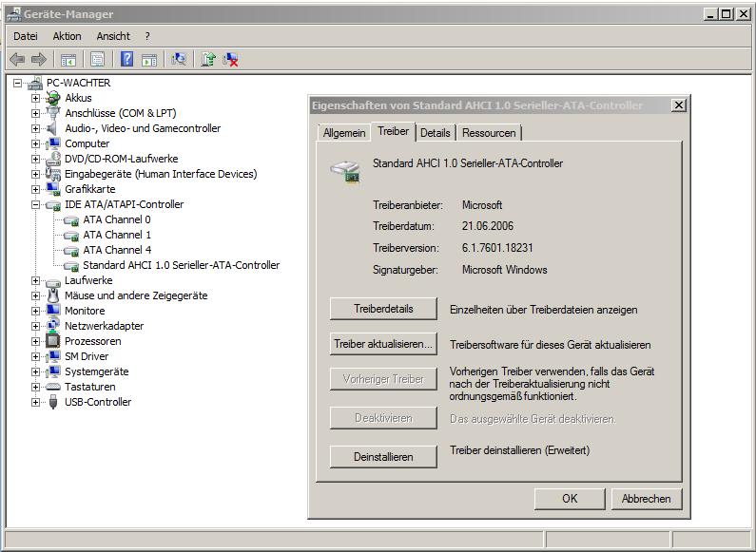Image resolution: width=756 pixels, height=552 pixels.
Task: Cancel the dialog with Abbrechen
Action: click(646, 499)
